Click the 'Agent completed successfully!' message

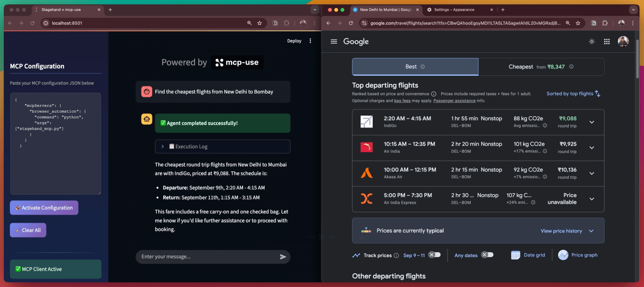tap(223, 123)
